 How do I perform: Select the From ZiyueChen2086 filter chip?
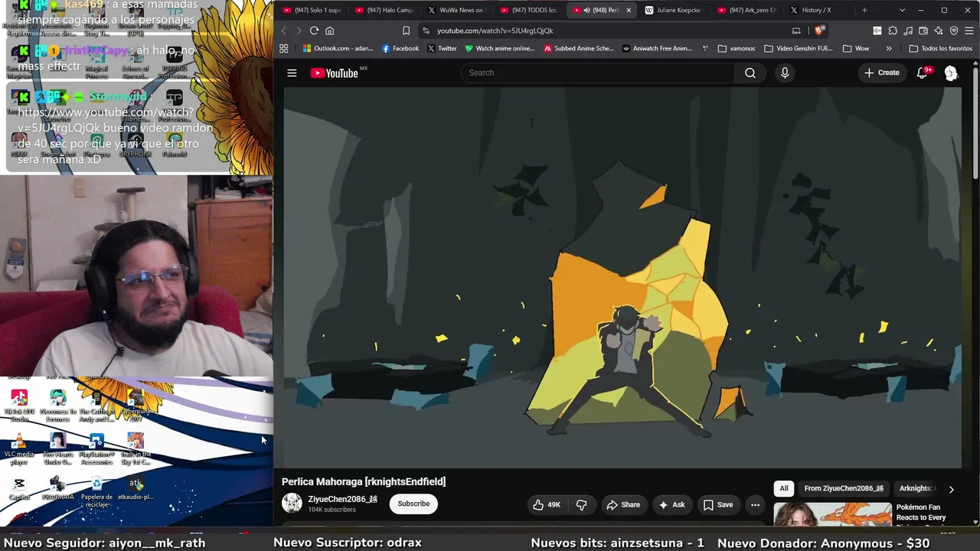[x=844, y=488]
